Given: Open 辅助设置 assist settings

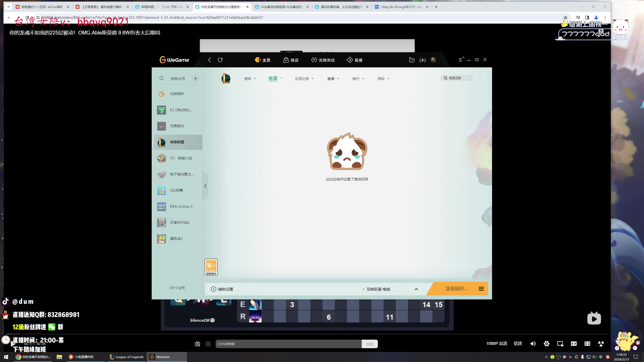Looking at the screenshot, I should click(x=222, y=289).
